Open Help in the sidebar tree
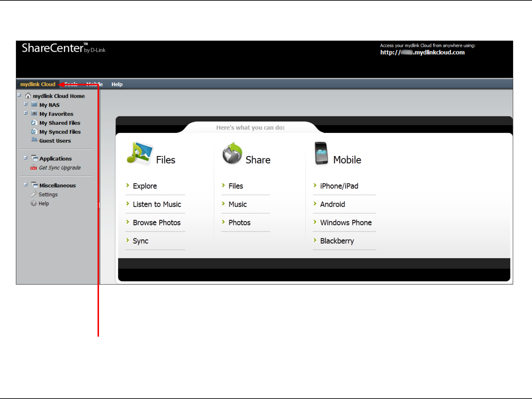The height and width of the screenshot is (399, 532). pyautogui.click(x=44, y=203)
